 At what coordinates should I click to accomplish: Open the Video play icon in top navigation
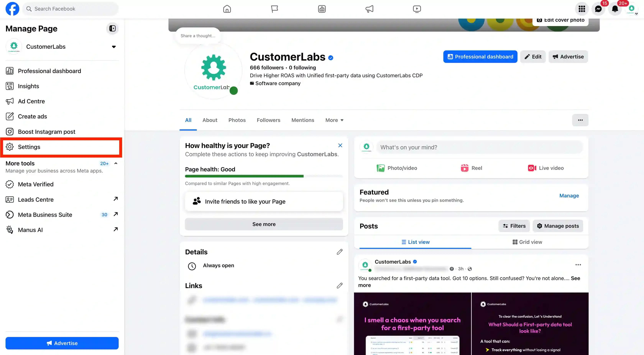pyautogui.click(x=417, y=9)
